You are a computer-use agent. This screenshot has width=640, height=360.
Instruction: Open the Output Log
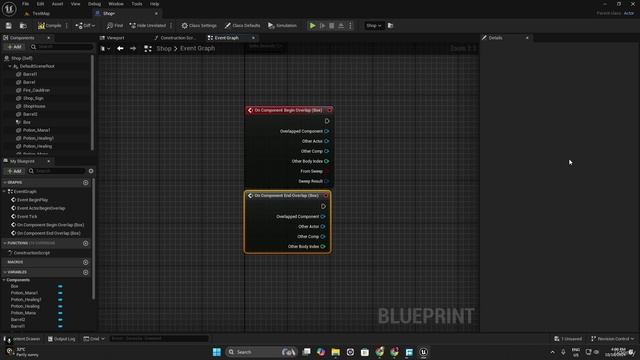tap(62, 339)
